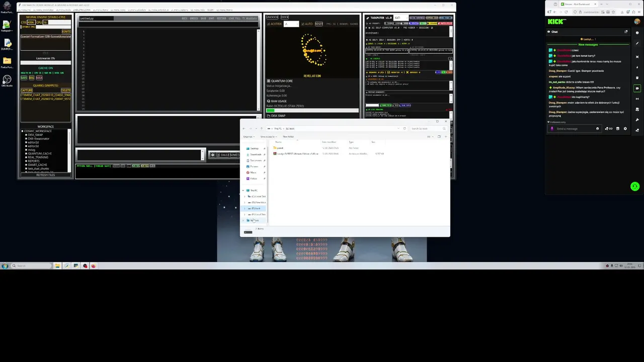Viewport: 644px width, 362px height.
Task: Click SAVE in the code editor toolbar
Action: [x=203, y=19]
